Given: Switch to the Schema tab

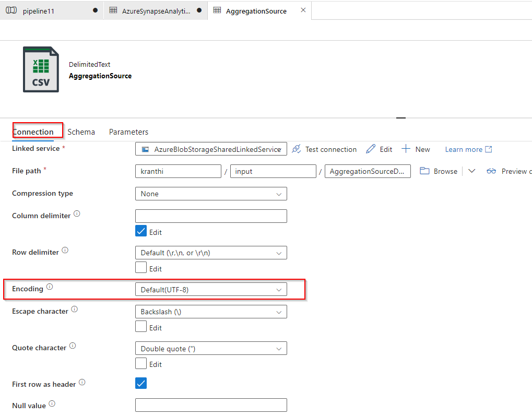Looking at the screenshot, I should 81,132.
